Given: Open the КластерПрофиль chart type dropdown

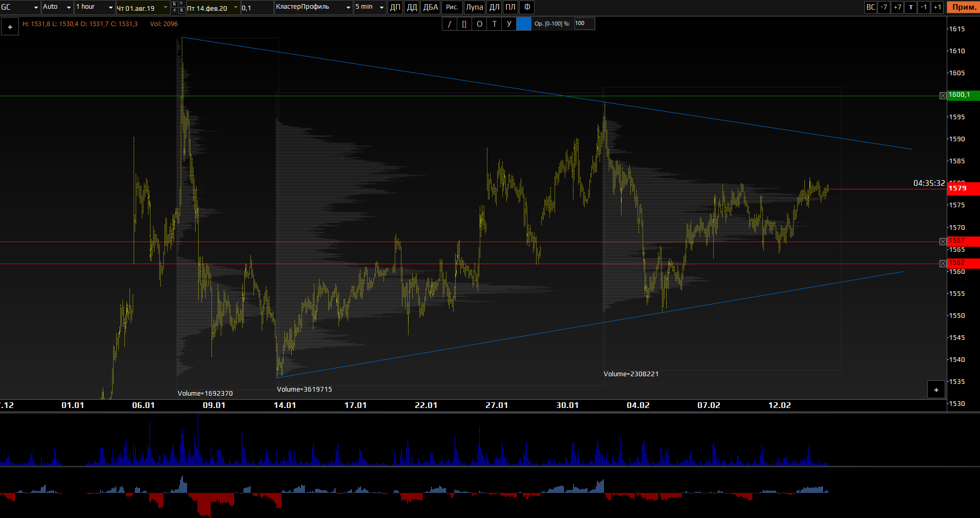Looking at the screenshot, I should tap(313, 7).
